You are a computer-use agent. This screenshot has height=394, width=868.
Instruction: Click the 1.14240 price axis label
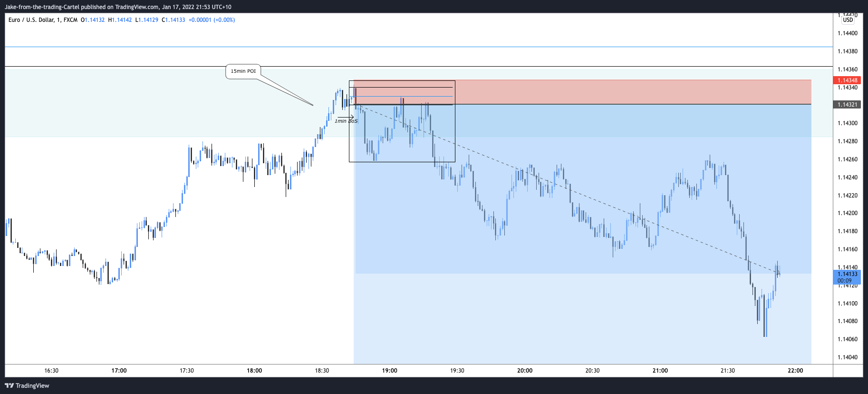pos(848,177)
